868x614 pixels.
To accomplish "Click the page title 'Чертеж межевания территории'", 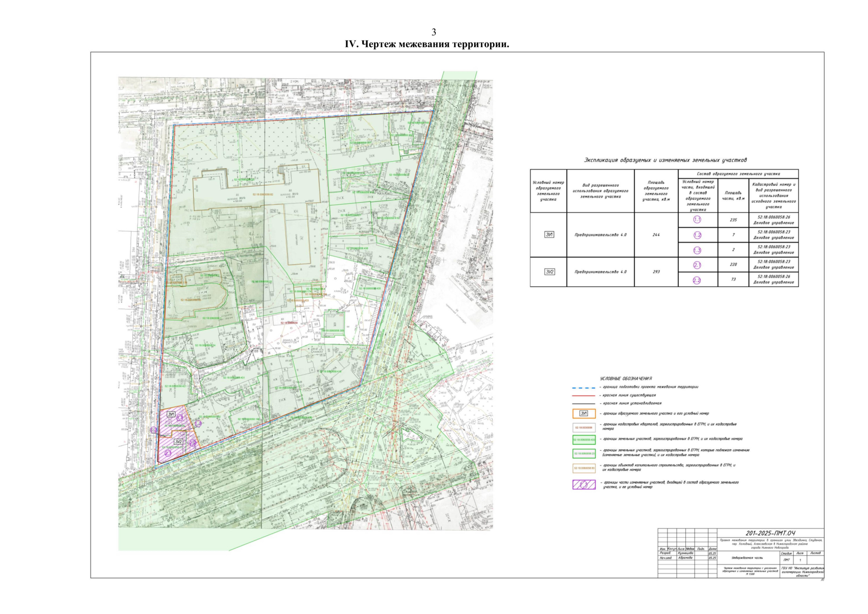I will [x=427, y=44].
